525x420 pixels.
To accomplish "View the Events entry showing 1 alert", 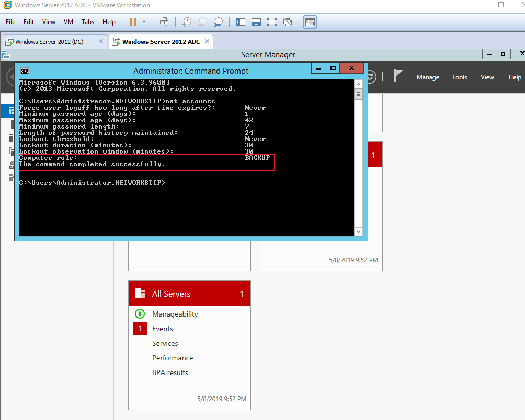I will tap(162, 329).
